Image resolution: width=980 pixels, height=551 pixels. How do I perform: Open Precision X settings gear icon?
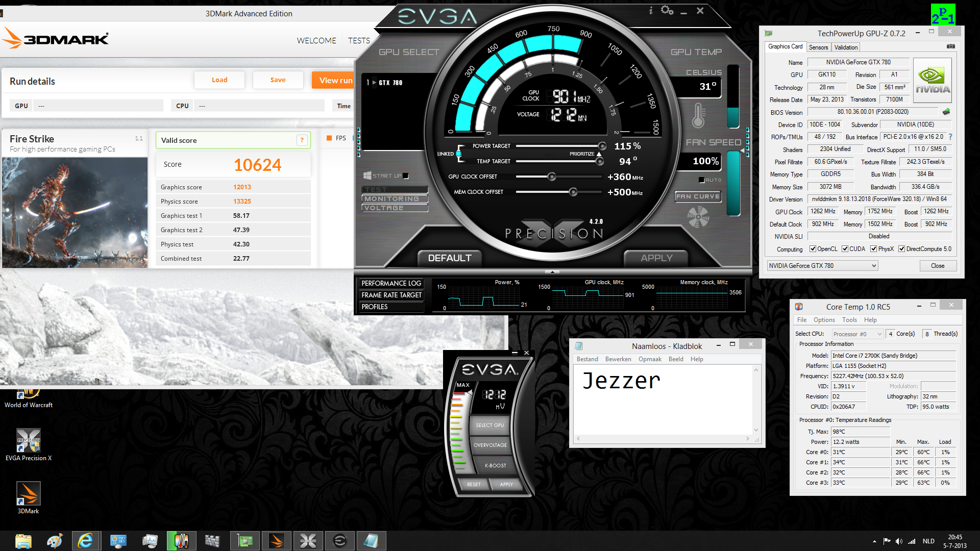[667, 10]
